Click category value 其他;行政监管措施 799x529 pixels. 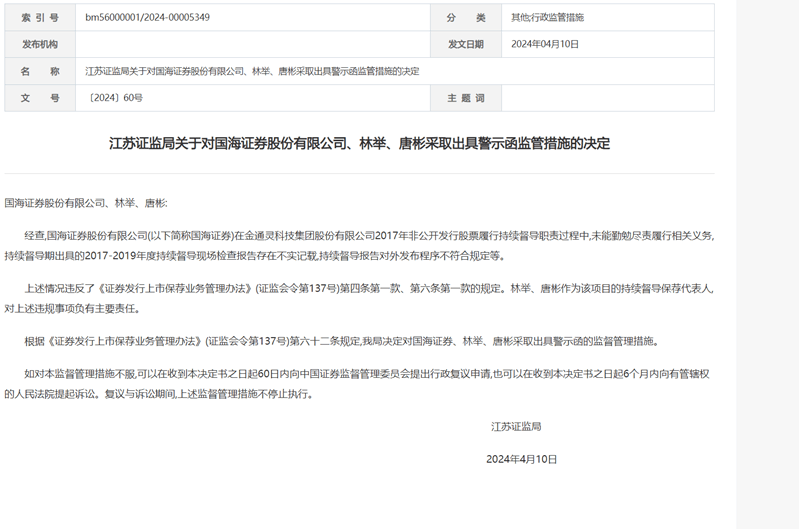click(547, 17)
